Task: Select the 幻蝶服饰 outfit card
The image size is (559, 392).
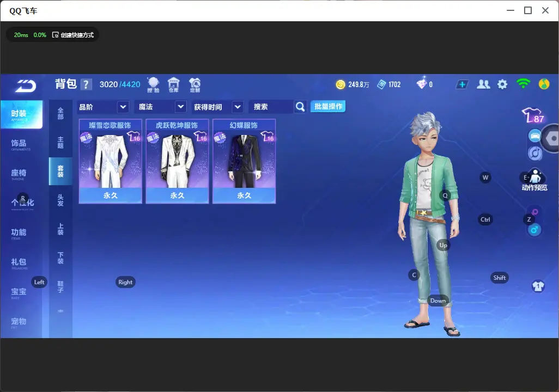Action: pyautogui.click(x=244, y=162)
